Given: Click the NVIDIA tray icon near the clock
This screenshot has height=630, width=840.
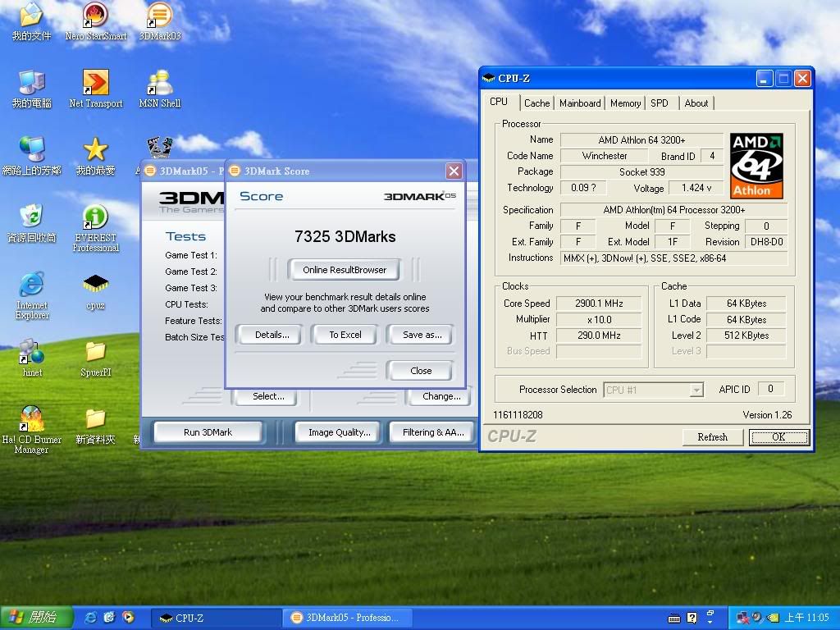Looking at the screenshot, I should [772, 618].
